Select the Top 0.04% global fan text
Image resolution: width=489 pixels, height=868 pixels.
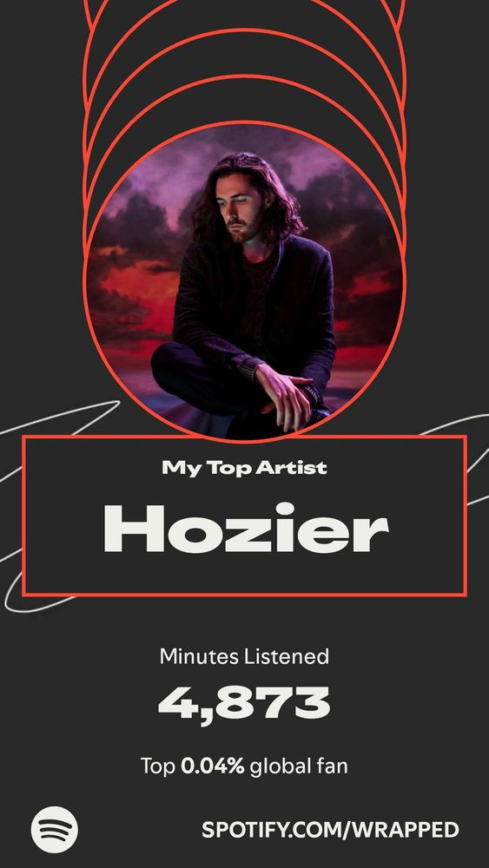(x=244, y=766)
